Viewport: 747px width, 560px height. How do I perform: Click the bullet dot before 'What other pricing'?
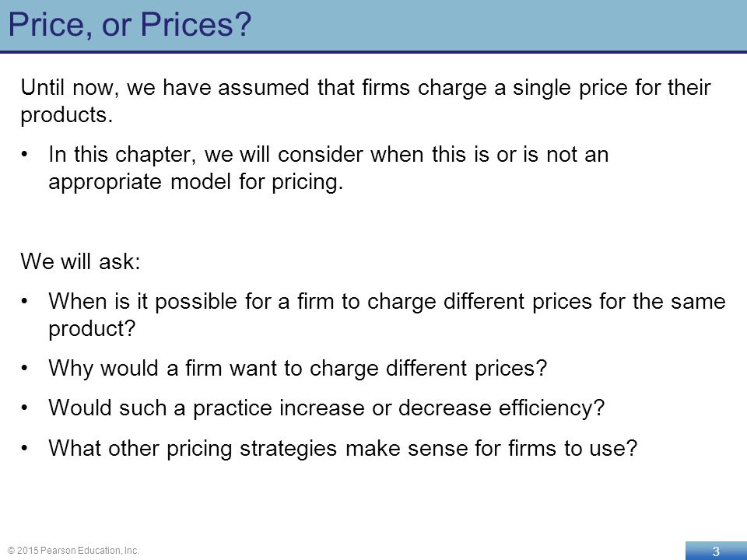tap(25, 449)
